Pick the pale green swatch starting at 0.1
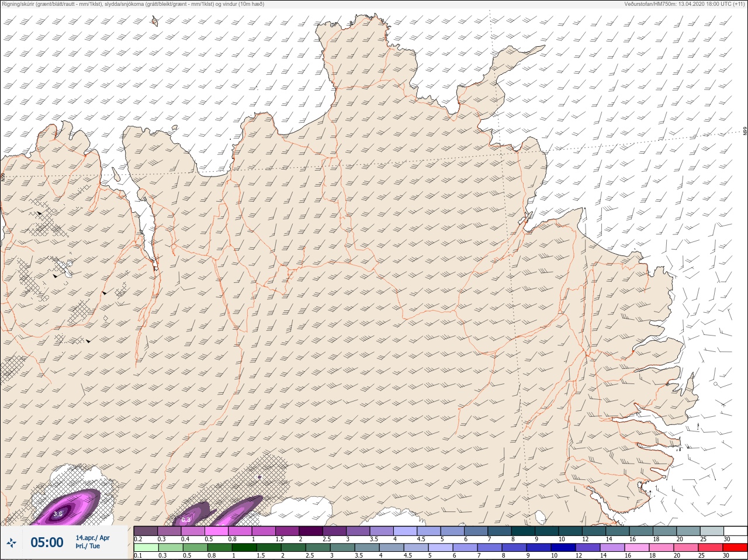The image size is (748, 560). click(146, 548)
